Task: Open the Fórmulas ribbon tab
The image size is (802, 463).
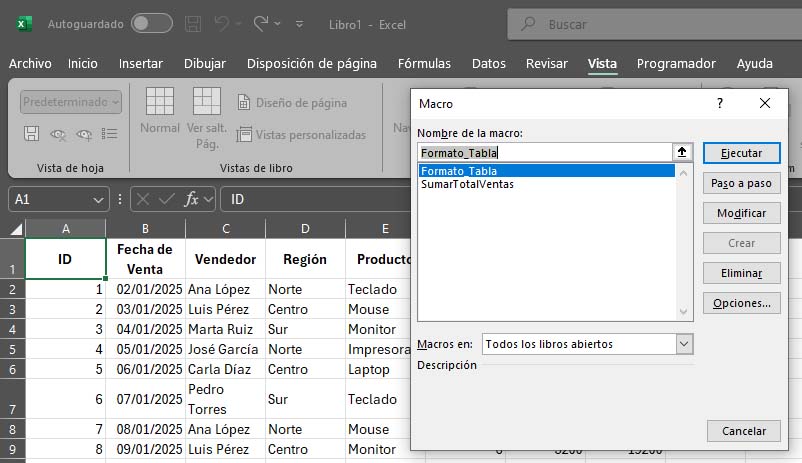Action: [424, 63]
